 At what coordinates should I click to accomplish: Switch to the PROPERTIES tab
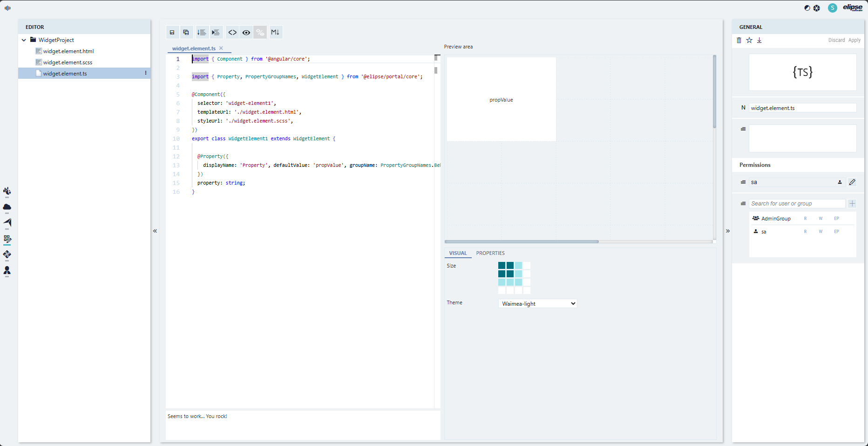(490, 254)
